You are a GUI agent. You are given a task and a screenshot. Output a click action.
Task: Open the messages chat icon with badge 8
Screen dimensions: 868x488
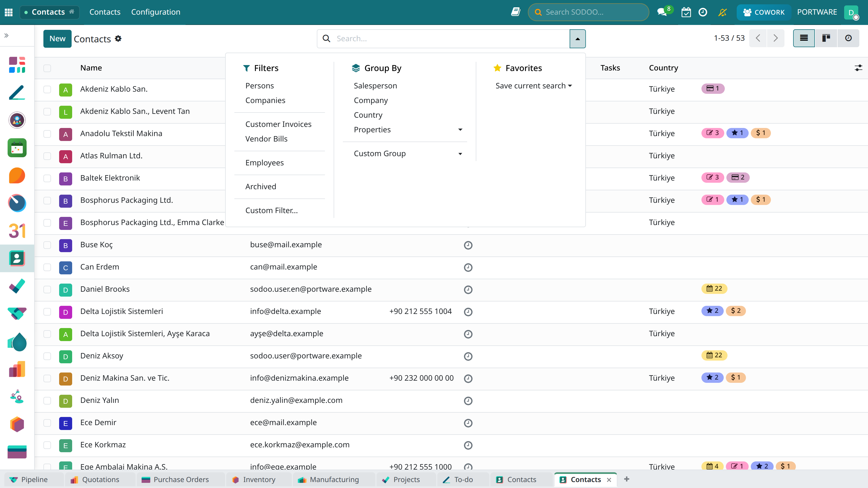tap(662, 12)
